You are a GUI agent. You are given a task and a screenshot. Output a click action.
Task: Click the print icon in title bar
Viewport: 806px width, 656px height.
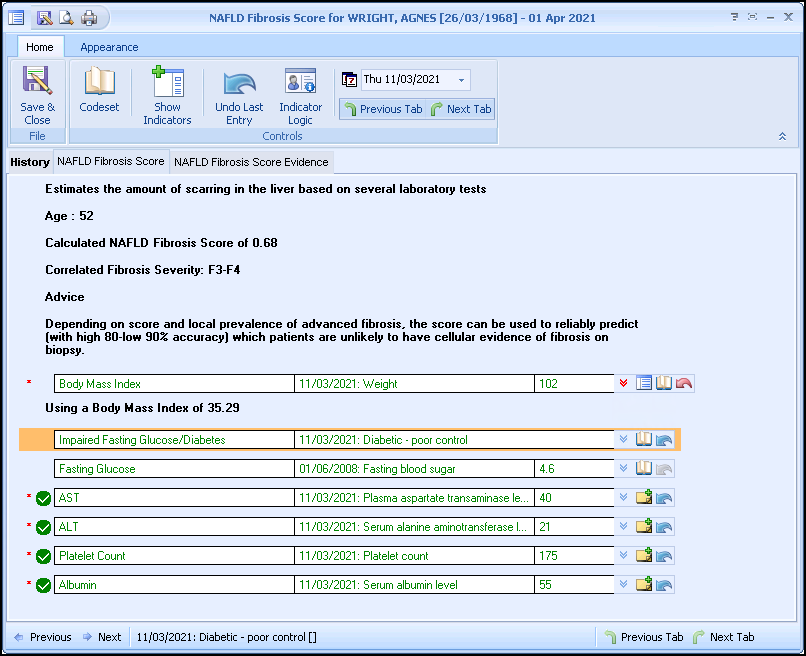click(89, 18)
